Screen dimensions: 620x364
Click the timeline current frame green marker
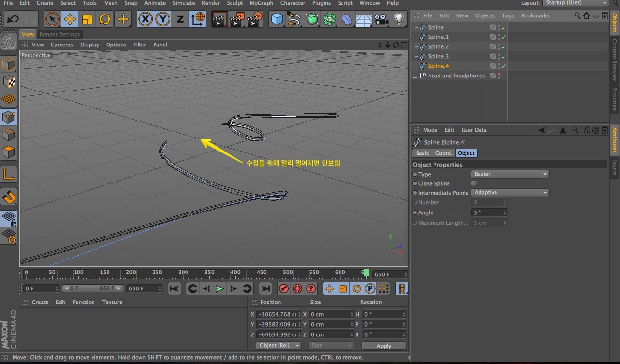[367, 273]
